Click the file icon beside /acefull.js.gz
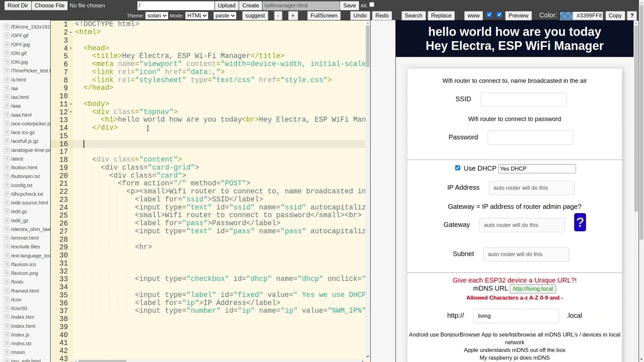Screen dimensions: 644x362 click(7, 141)
